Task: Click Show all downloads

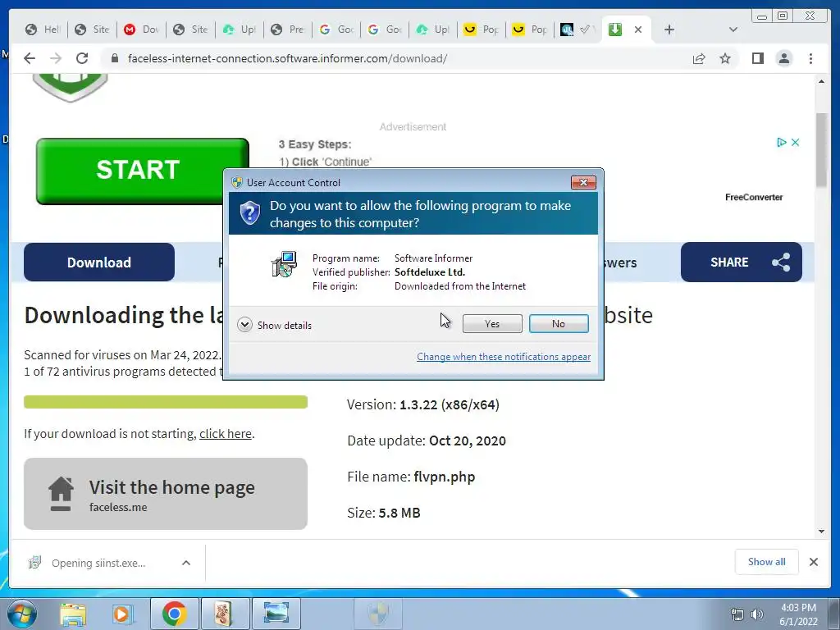Action: click(x=767, y=562)
